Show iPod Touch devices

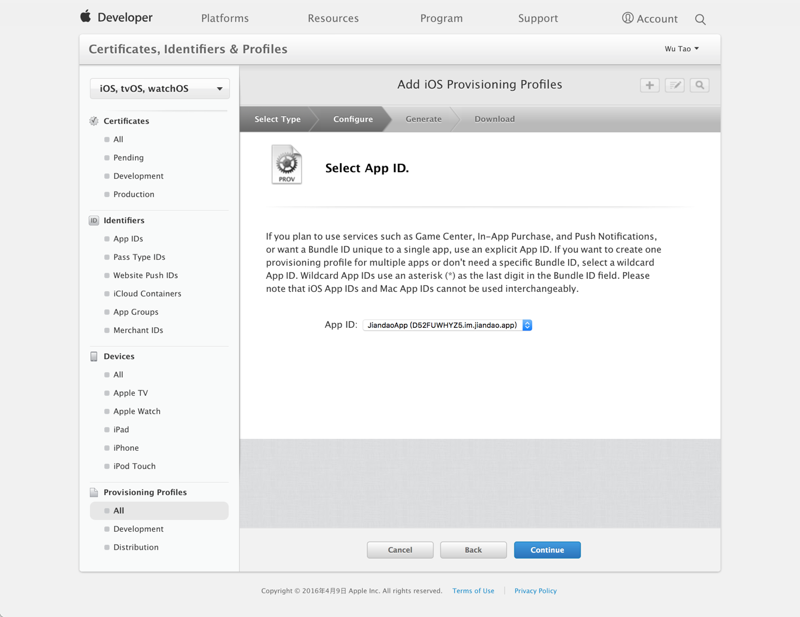(134, 466)
